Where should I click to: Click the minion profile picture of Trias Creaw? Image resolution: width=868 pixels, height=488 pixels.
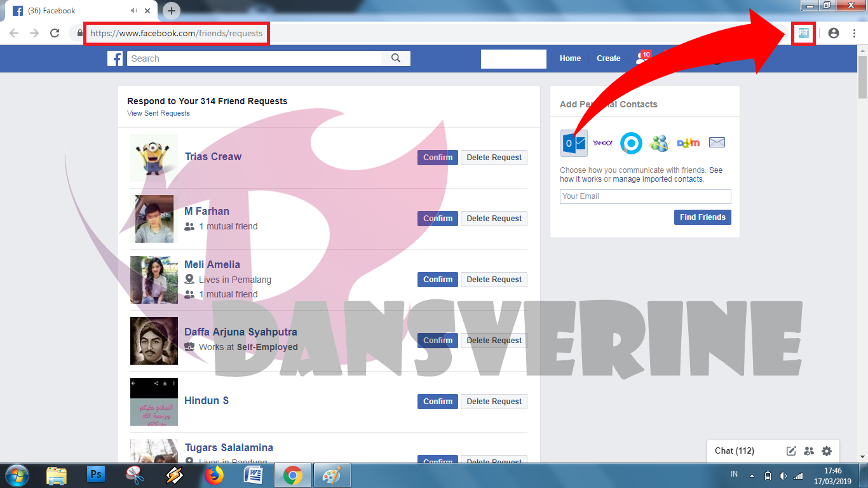154,158
